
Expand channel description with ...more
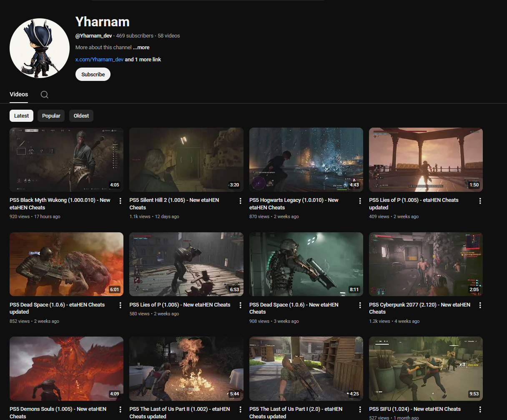coord(141,48)
